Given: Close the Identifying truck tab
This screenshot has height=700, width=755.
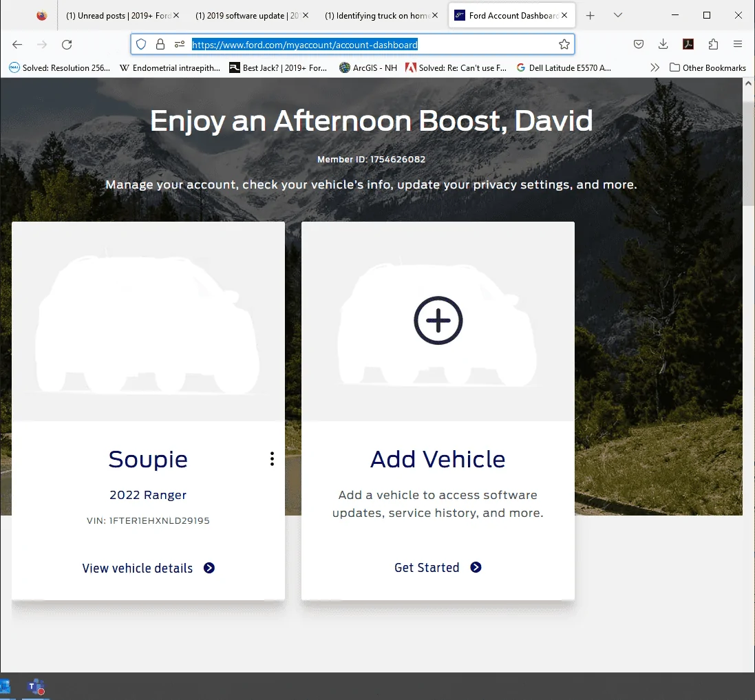Looking at the screenshot, I should point(435,15).
